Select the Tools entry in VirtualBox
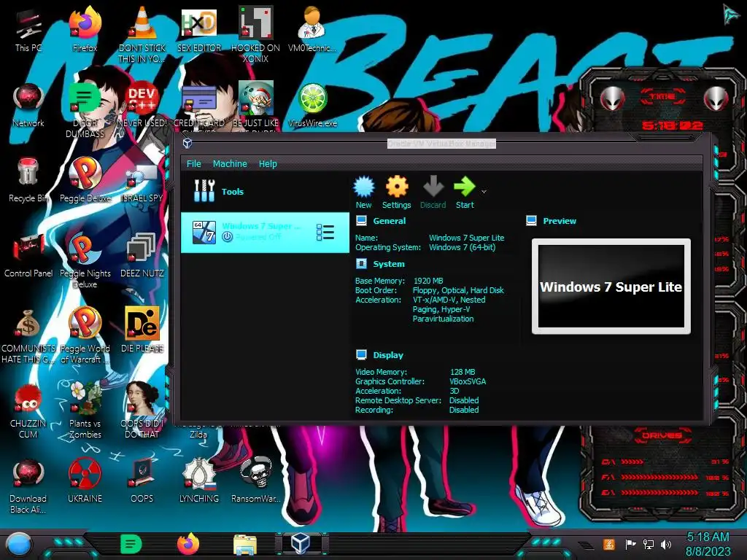The width and height of the screenshot is (747, 560). click(265, 192)
